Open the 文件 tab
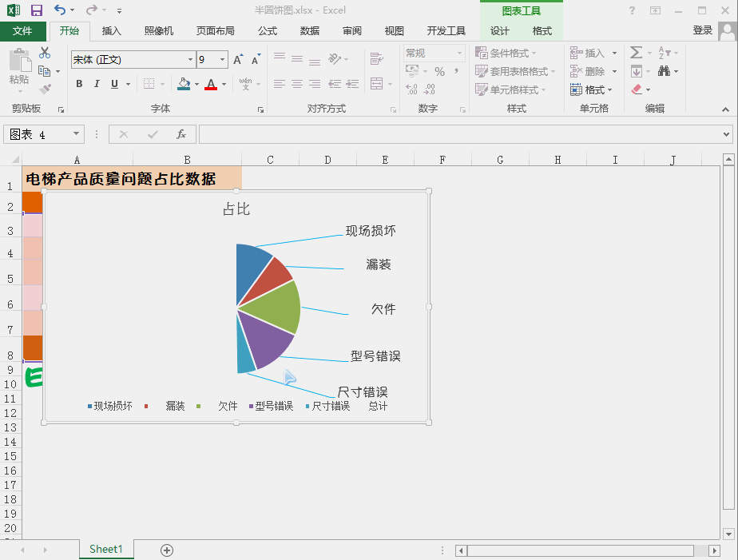This screenshot has height=560, width=738. coord(22,31)
